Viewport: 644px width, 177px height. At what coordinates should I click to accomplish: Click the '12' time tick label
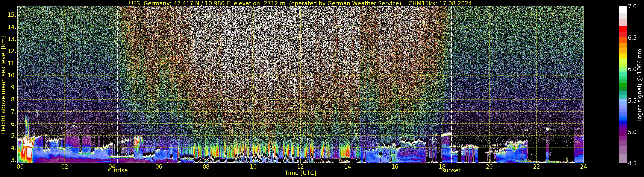(300, 166)
